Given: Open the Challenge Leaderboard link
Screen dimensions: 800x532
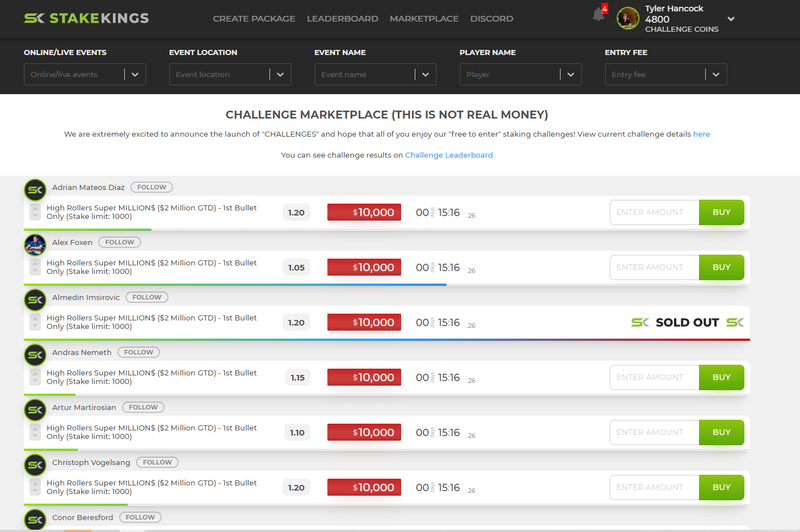Looking at the screenshot, I should pos(449,155).
